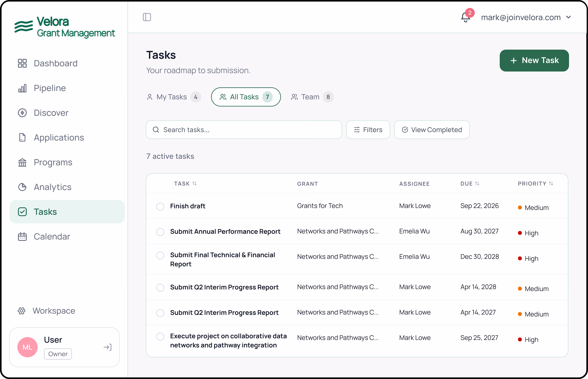Complete Submit Final Technical & Financial Report
The image size is (588, 379).
pos(160,256)
